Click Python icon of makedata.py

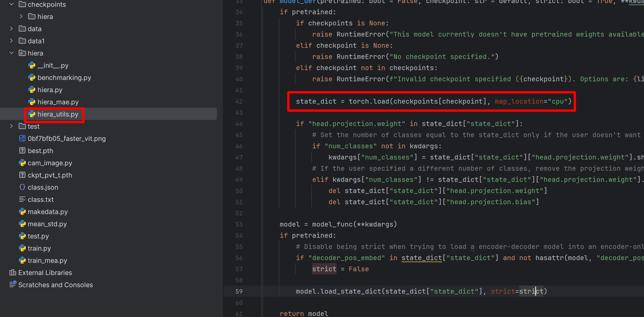click(x=22, y=212)
